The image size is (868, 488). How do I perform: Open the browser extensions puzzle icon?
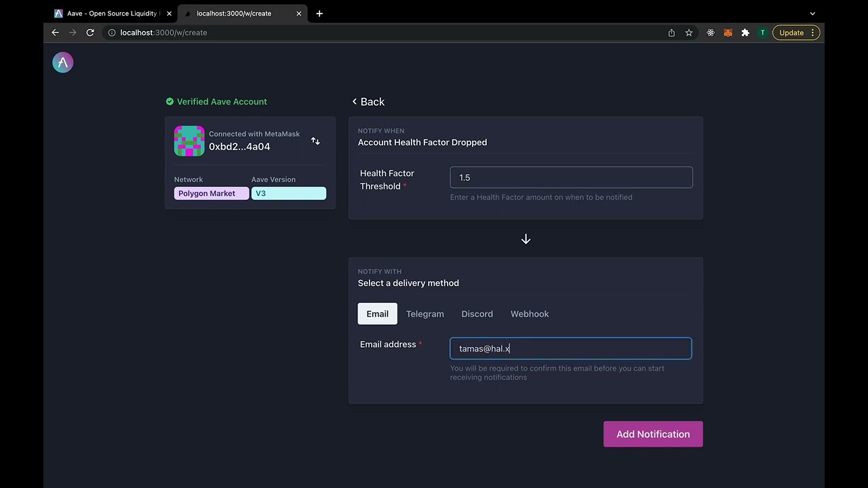click(745, 33)
